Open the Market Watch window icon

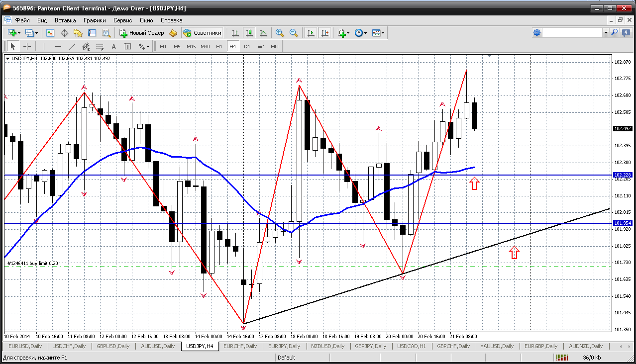(50, 33)
